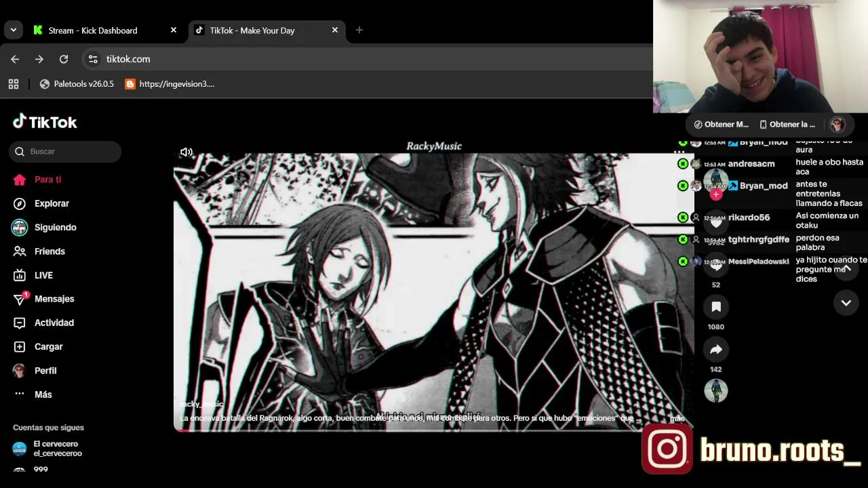Go to the LIVE section
Viewport: 868px width, 488px height.
click(34, 275)
